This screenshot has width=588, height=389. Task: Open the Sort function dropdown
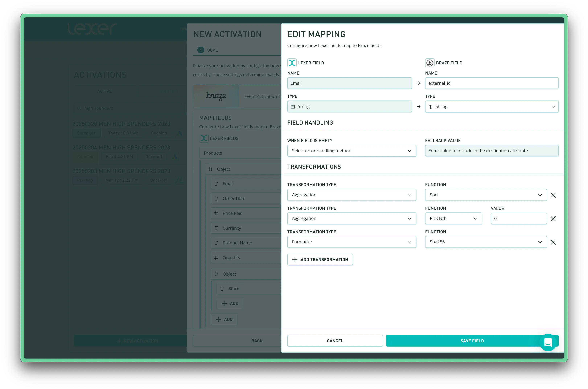[x=486, y=195]
